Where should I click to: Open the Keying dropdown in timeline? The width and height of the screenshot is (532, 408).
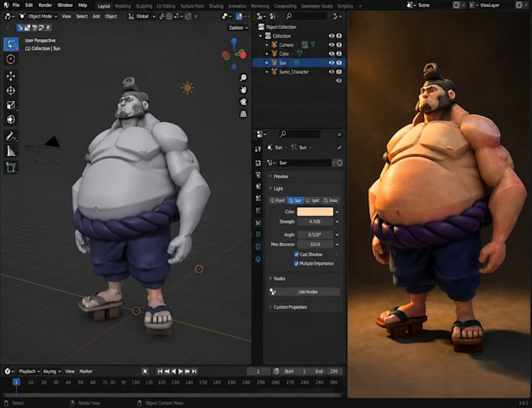(52, 371)
